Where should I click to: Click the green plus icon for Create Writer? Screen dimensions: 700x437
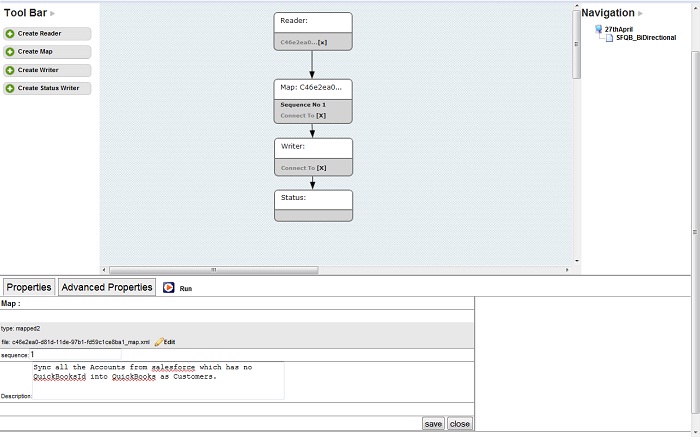click(10, 70)
